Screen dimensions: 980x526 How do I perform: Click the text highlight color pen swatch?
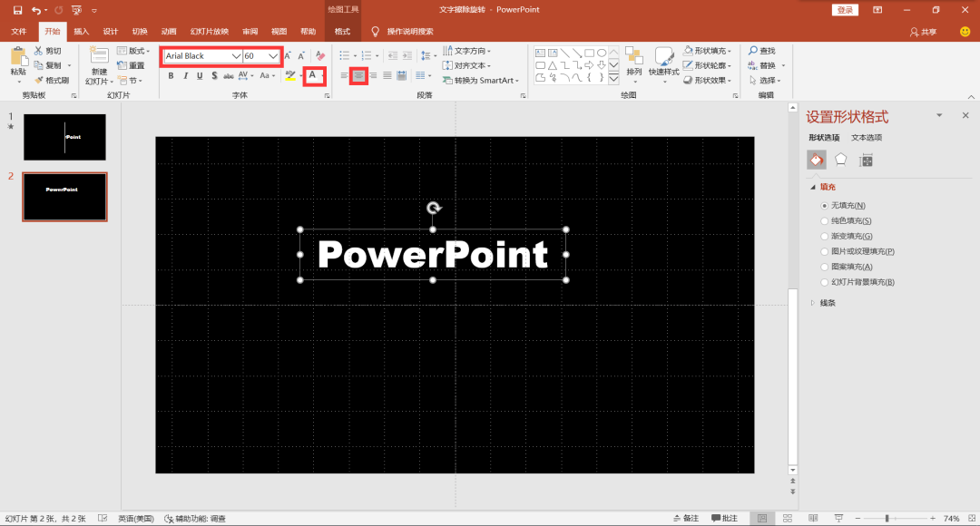click(x=290, y=76)
